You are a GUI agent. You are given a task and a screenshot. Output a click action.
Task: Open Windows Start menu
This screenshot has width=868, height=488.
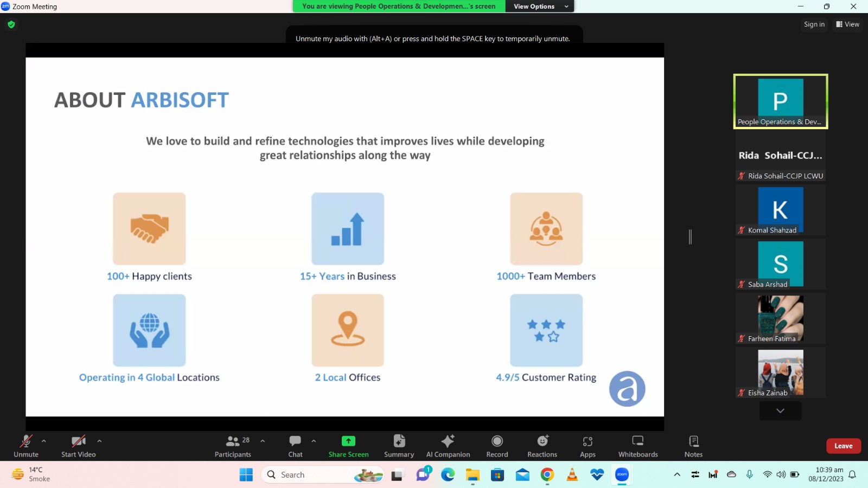click(246, 475)
